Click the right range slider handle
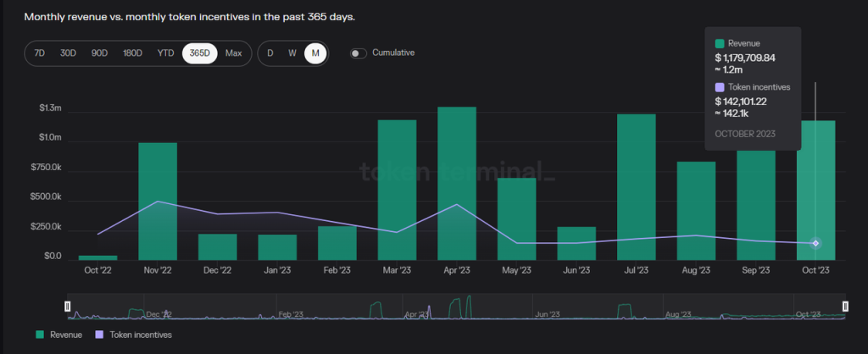Image resolution: width=868 pixels, height=354 pixels. (x=845, y=306)
